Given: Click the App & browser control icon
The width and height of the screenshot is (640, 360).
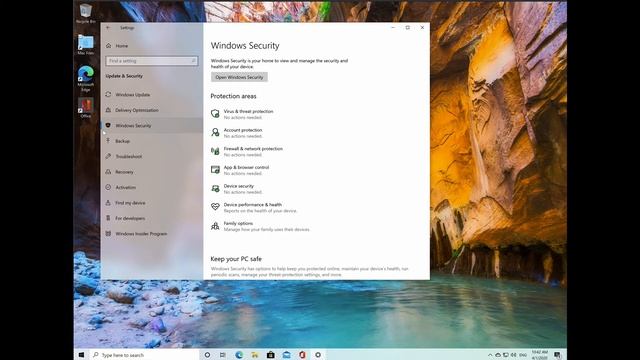Looking at the screenshot, I should point(215,170).
